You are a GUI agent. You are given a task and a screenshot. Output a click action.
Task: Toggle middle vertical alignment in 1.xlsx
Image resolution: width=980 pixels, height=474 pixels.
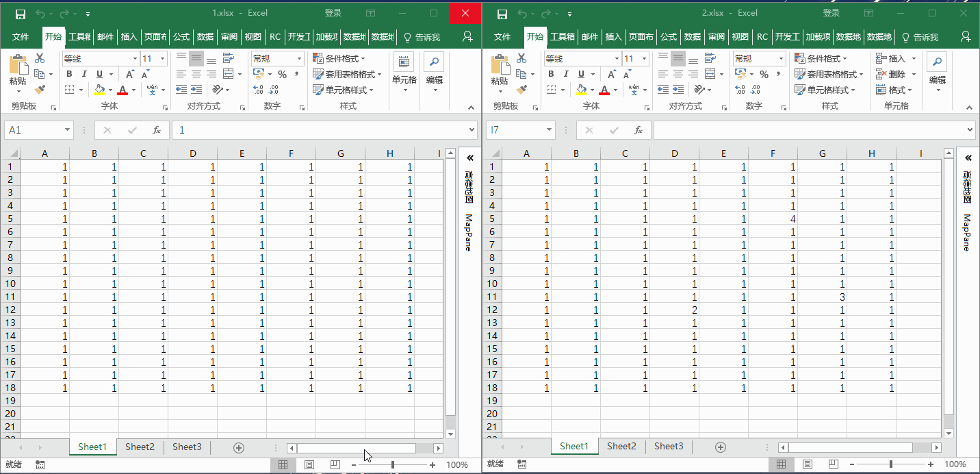(x=196, y=59)
